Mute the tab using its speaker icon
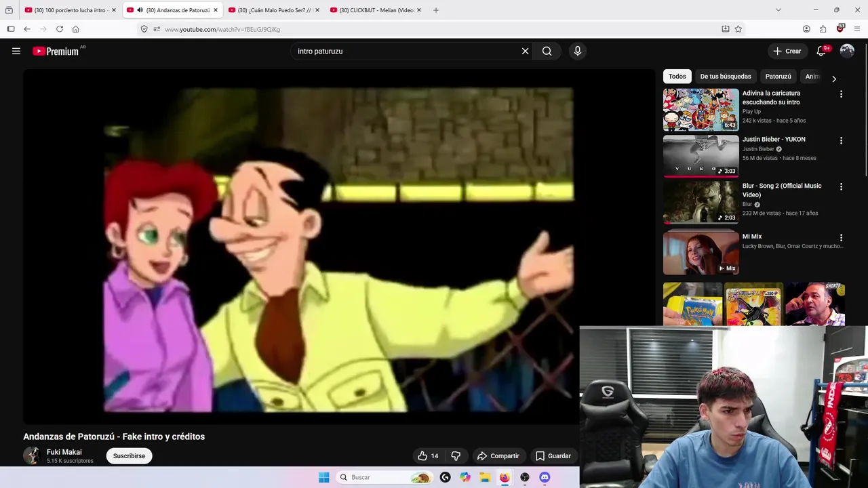This screenshot has height=488, width=868. click(140, 10)
